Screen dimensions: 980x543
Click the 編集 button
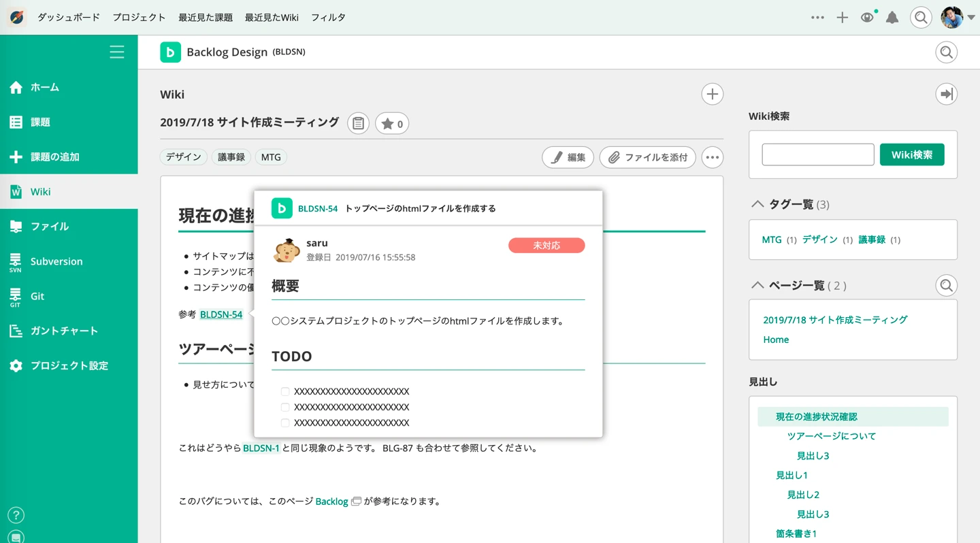pos(568,158)
